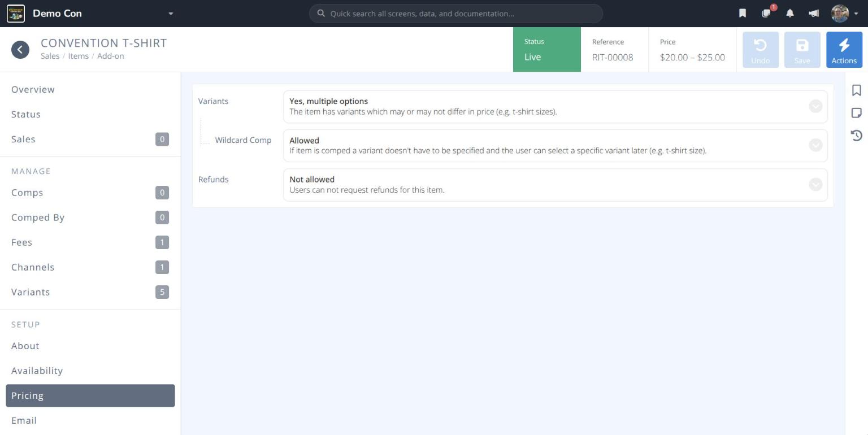Open the Variants option dropdown
The width and height of the screenshot is (868, 435).
(x=555, y=106)
